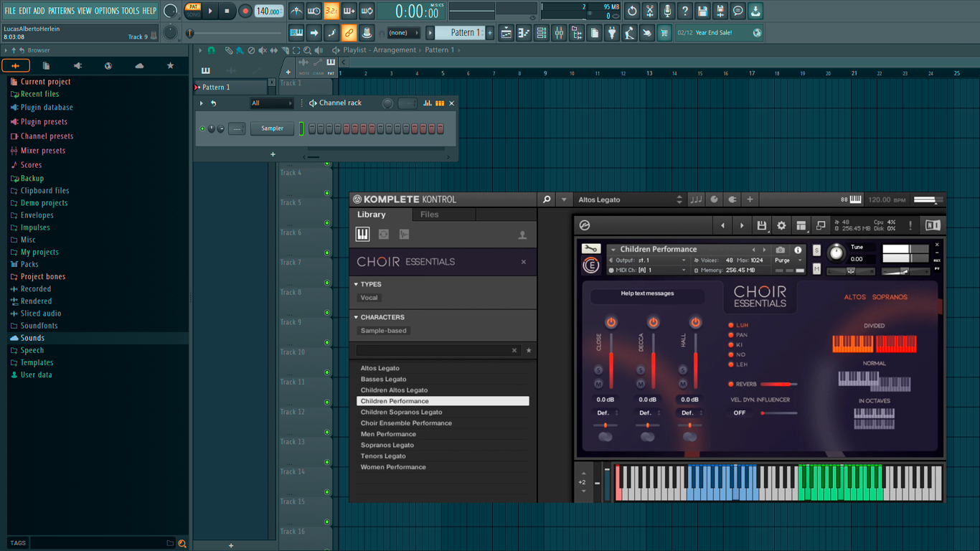Open Kontakt settings gear icon
Screen dimensions: 980x551
tap(781, 225)
